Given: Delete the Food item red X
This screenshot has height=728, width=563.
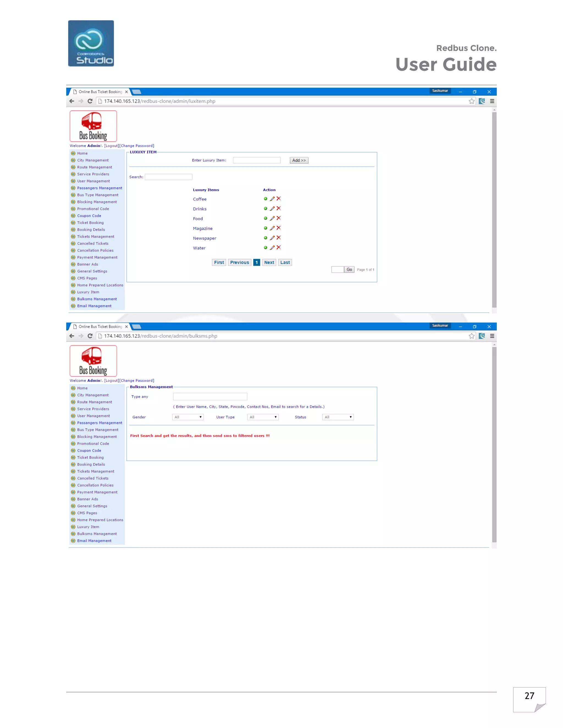Looking at the screenshot, I should [x=278, y=218].
